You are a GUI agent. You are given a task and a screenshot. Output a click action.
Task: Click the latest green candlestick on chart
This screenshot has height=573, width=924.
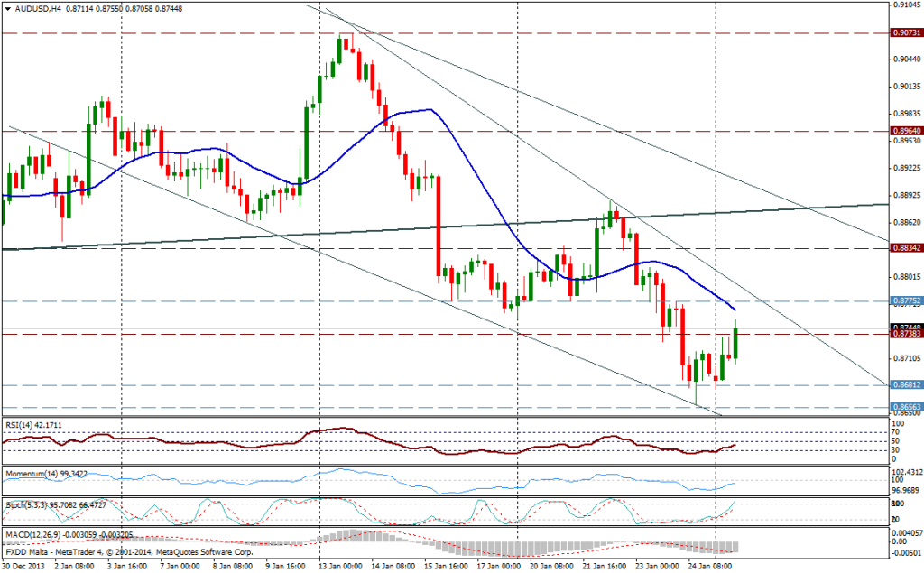click(736, 343)
